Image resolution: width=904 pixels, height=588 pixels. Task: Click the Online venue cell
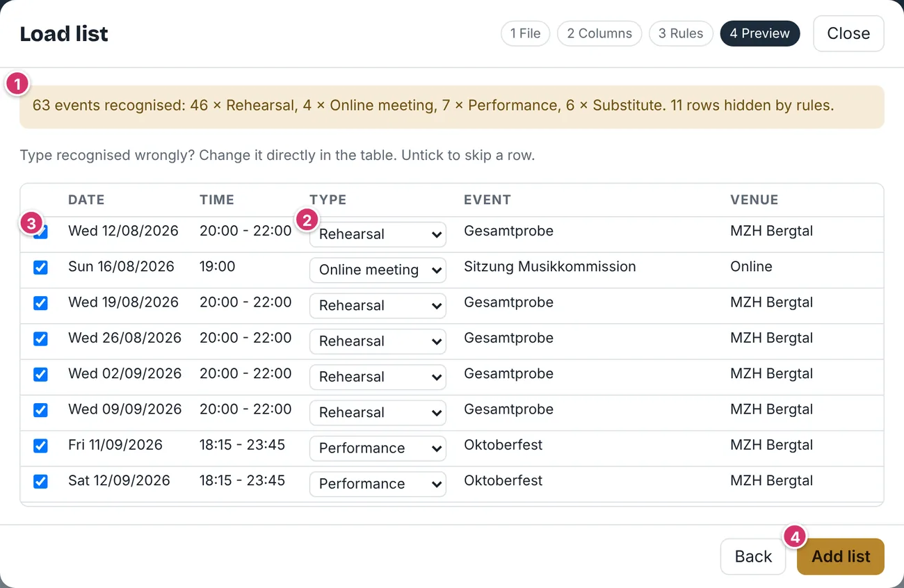point(751,267)
